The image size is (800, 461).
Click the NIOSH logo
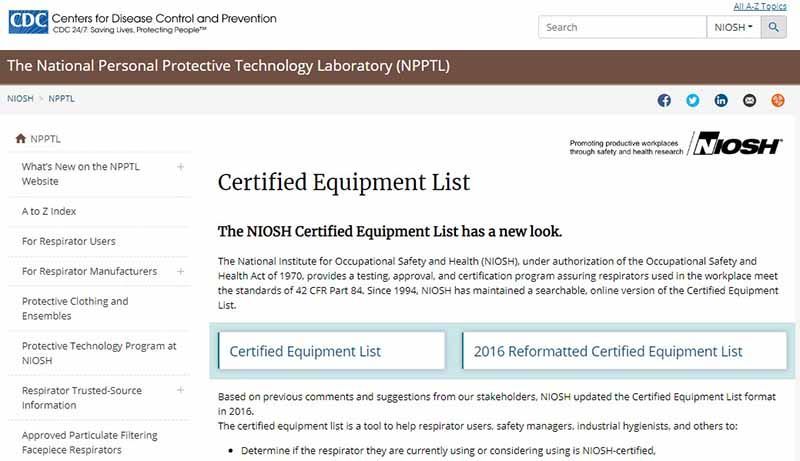coord(736,144)
